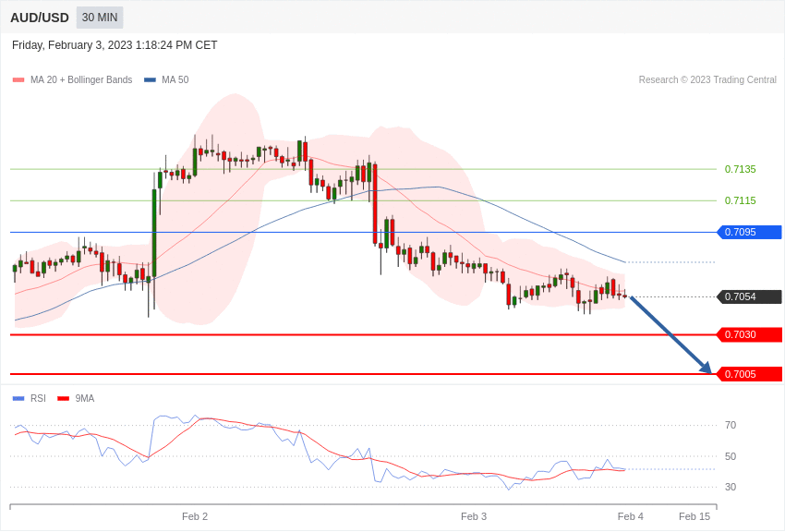Click the Feb 15 date axis label
This screenshot has width=785, height=532.
point(694,516)
